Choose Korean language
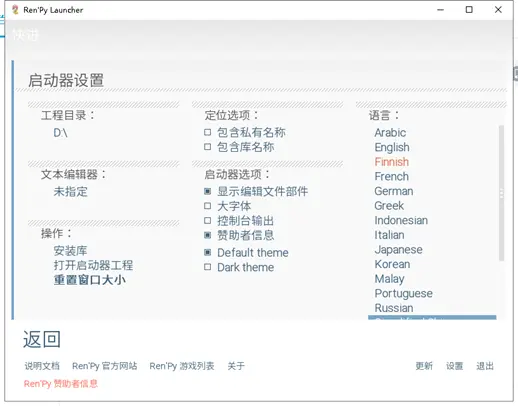Image resolution: width=518 pixels, height=406 pixels. click(x=392, y=264)
